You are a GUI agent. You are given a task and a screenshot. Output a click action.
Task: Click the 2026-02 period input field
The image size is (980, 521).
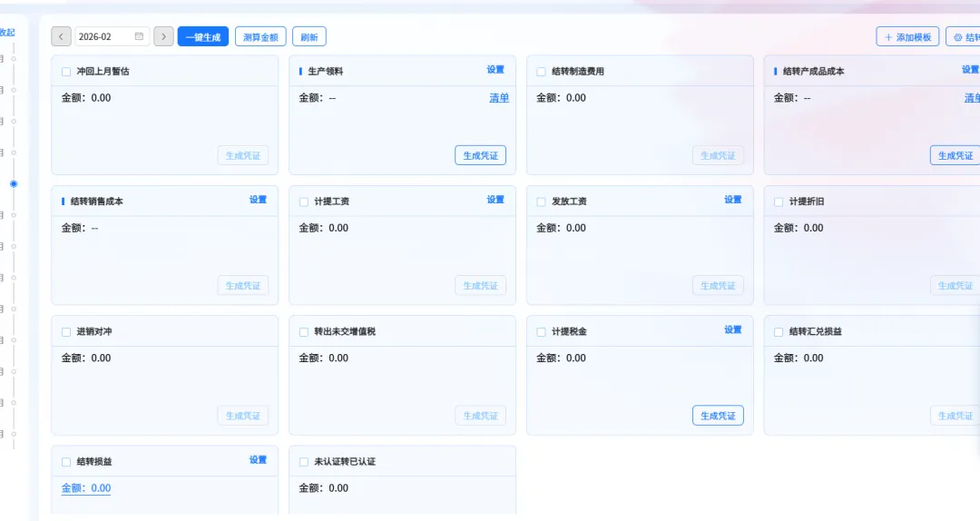pos(113,37)
